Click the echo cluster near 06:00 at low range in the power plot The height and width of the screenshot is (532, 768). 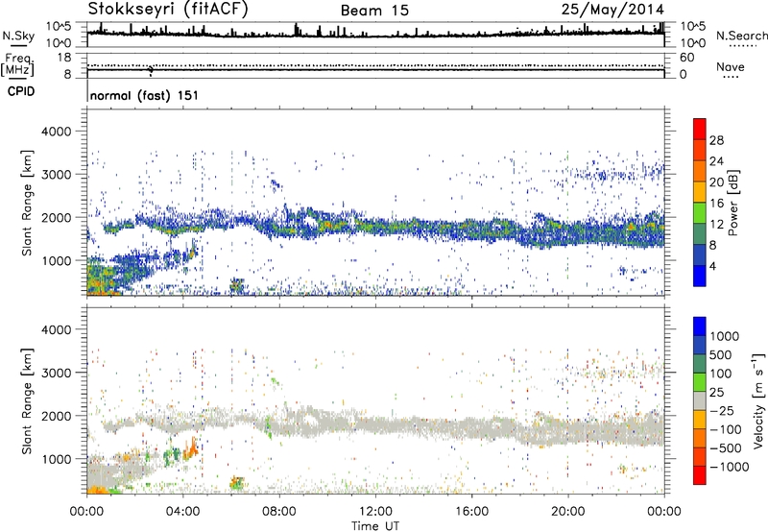(x=237, y=285)
